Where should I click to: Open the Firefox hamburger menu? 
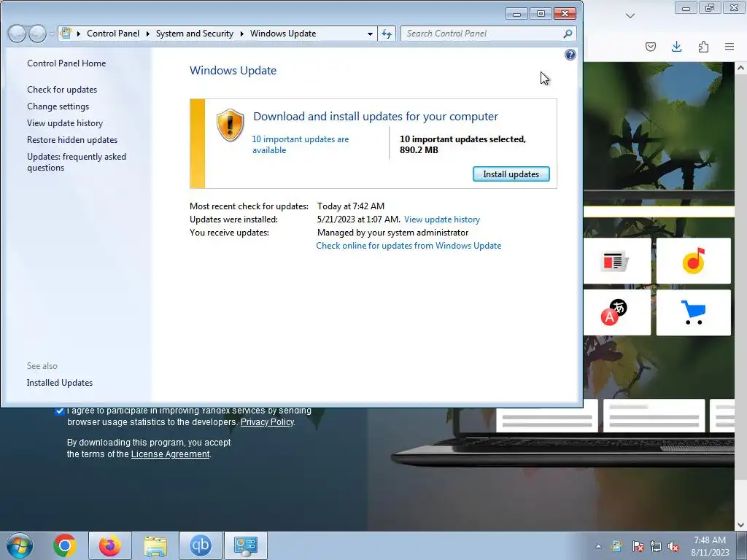(729, 47)
